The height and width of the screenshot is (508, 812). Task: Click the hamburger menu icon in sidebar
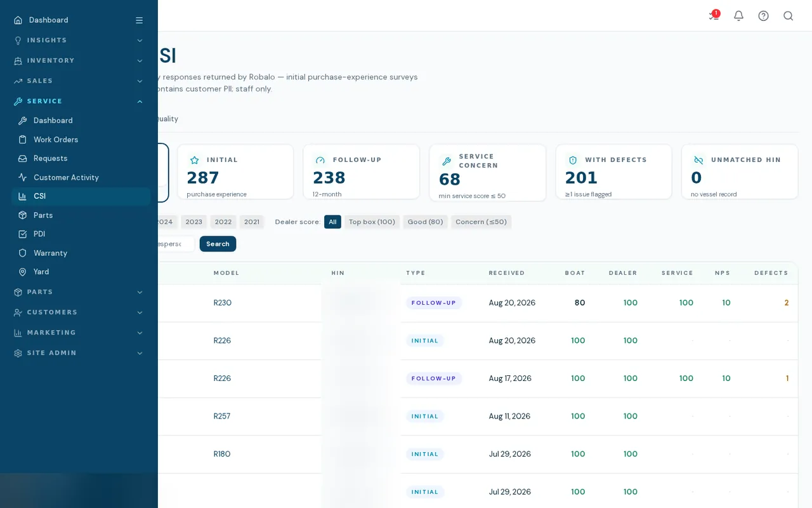coord(139,20)
